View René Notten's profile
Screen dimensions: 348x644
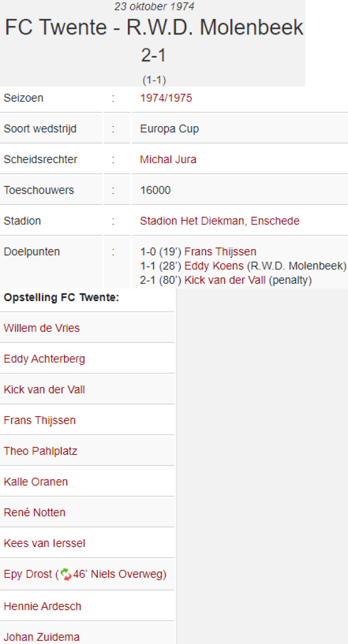coord(34,513)
